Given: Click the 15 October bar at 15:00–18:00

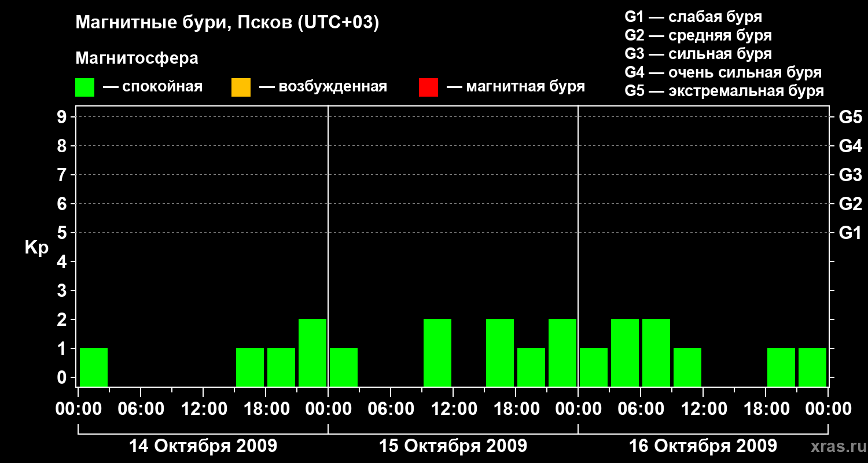Looking at the screenshot, I should coord(500,352).
